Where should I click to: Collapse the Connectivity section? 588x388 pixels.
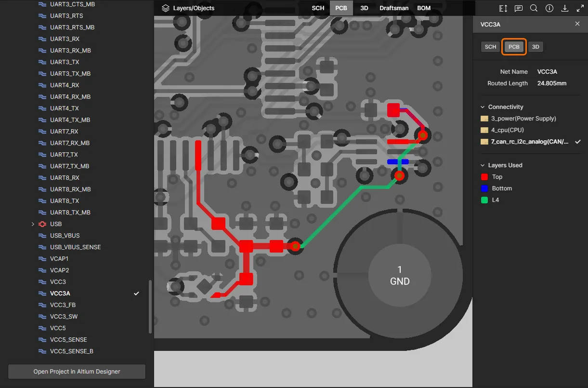click(483, 107)
